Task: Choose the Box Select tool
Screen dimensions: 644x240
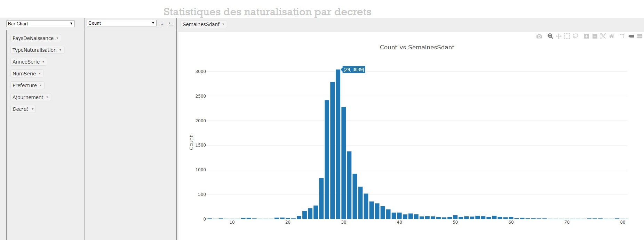Action: coord(567,36)
